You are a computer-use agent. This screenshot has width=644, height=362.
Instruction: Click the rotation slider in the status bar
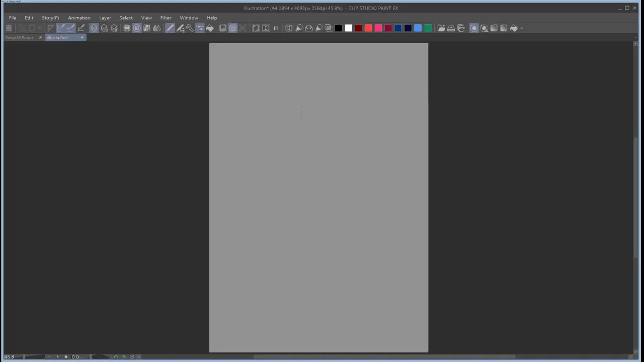pos(101,357)
